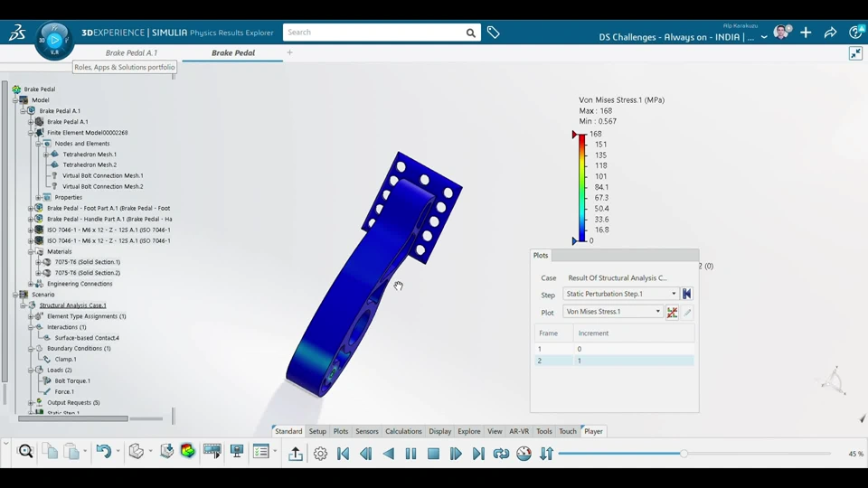This screenshot has width=868, height=488.
Task: Step forward one frame
Action: [x=456, y=454]
